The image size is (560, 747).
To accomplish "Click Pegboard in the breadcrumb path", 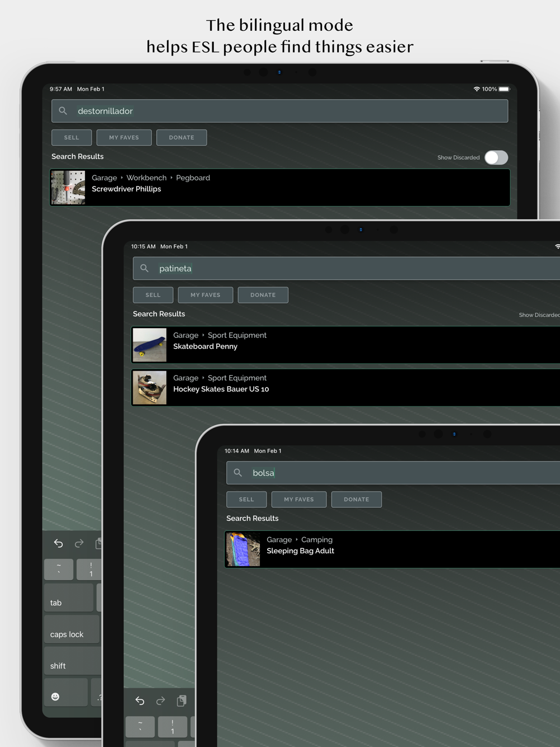I will tap(193, 178).
